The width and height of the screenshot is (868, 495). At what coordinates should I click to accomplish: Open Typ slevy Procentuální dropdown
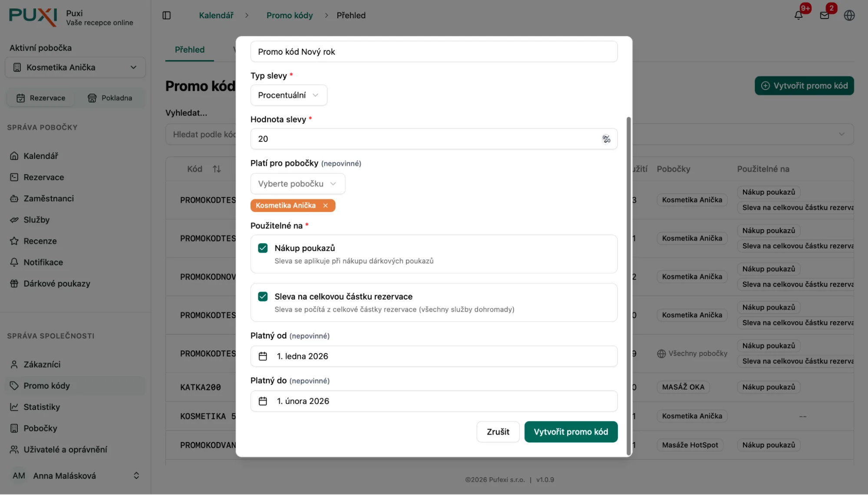click(288, 95)
